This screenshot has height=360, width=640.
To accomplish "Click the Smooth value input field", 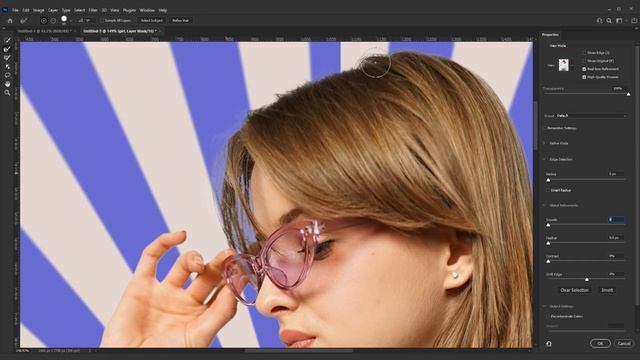I will pos(616,220).
